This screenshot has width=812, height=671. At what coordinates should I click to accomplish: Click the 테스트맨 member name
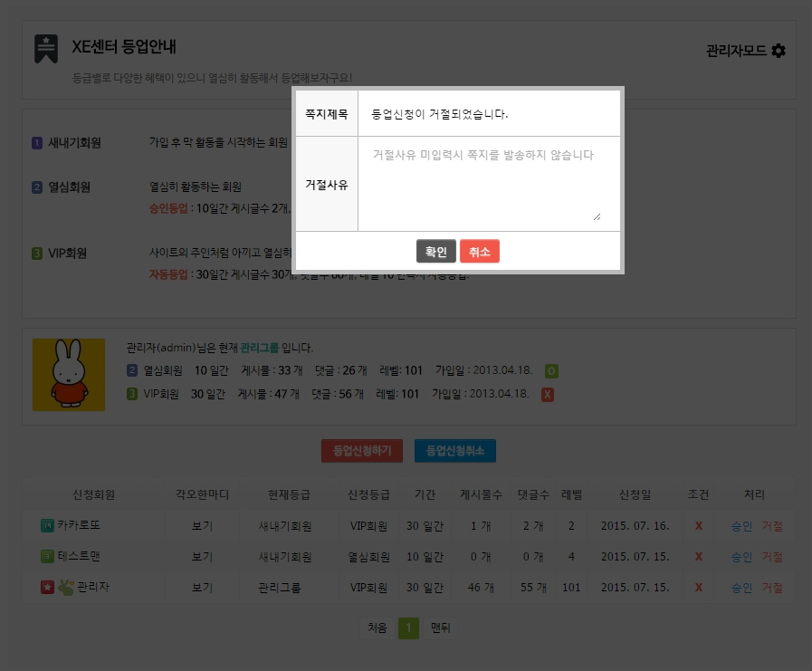coord(78,557)
